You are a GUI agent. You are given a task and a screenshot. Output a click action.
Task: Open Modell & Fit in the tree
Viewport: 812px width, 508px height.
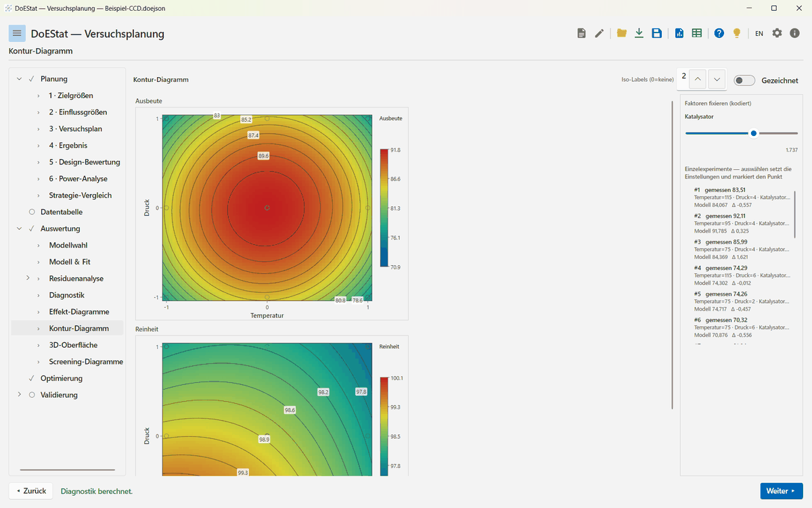70,262
